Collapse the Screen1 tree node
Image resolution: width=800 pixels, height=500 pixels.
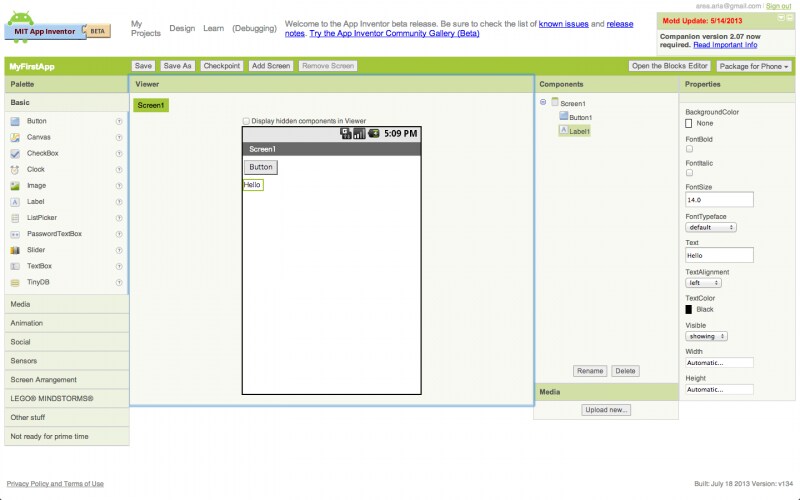pos(543,102)
